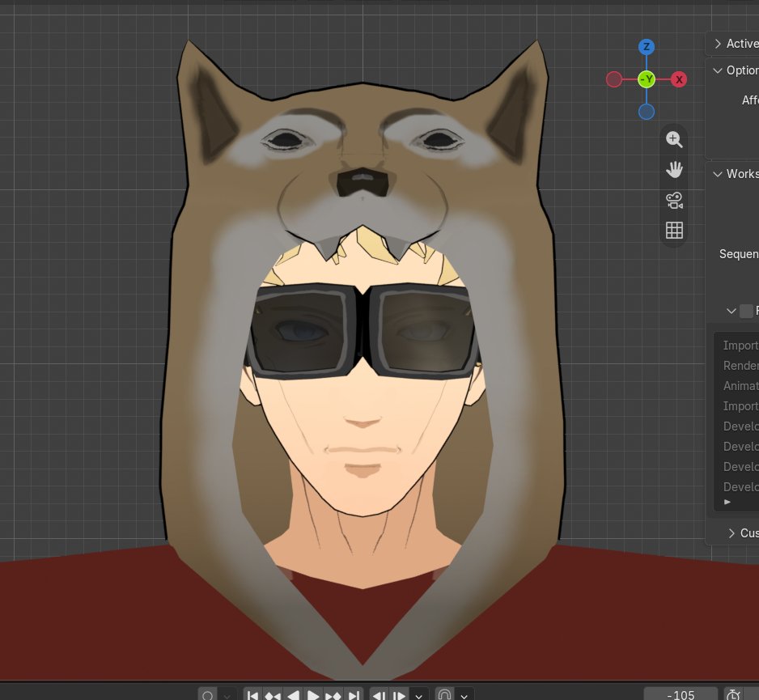Switch orthographic/perspective with the grid icon
Screen dimensions: 759x700
[x=674, y=230]
